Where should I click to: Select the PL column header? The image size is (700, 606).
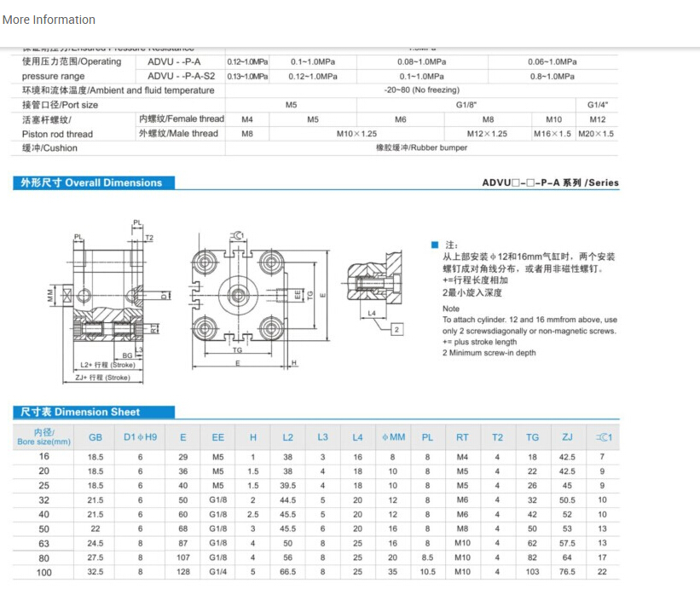427,437
